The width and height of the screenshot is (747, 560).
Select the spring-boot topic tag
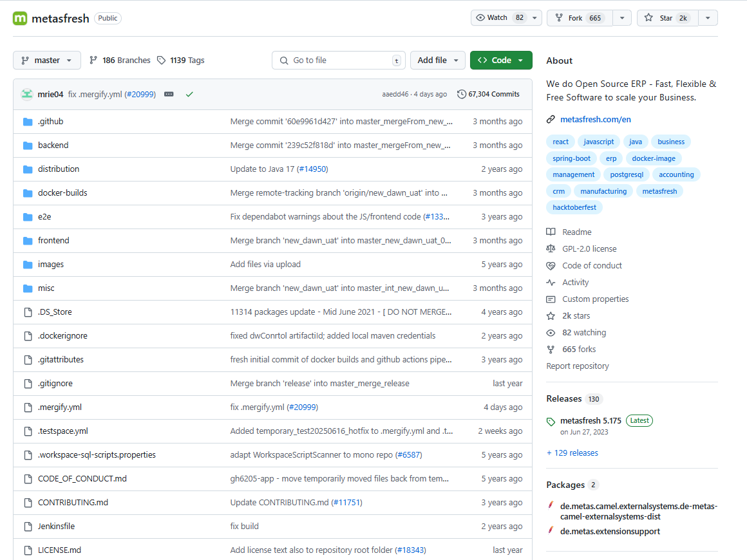click(571, 158)
